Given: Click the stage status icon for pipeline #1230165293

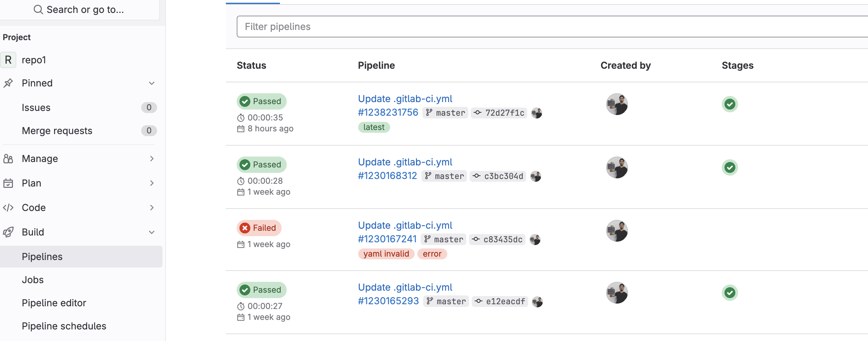Looking at the screenshot, I should (730, 293).
